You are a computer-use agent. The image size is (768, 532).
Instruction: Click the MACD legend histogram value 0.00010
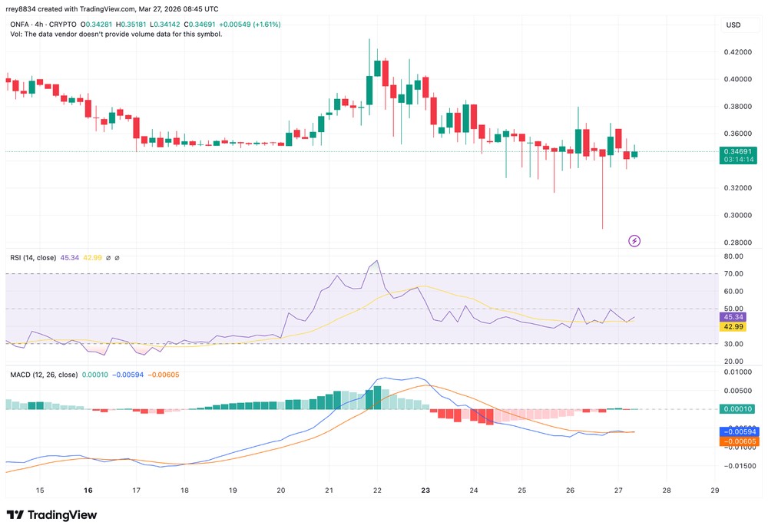coord(95,375)
